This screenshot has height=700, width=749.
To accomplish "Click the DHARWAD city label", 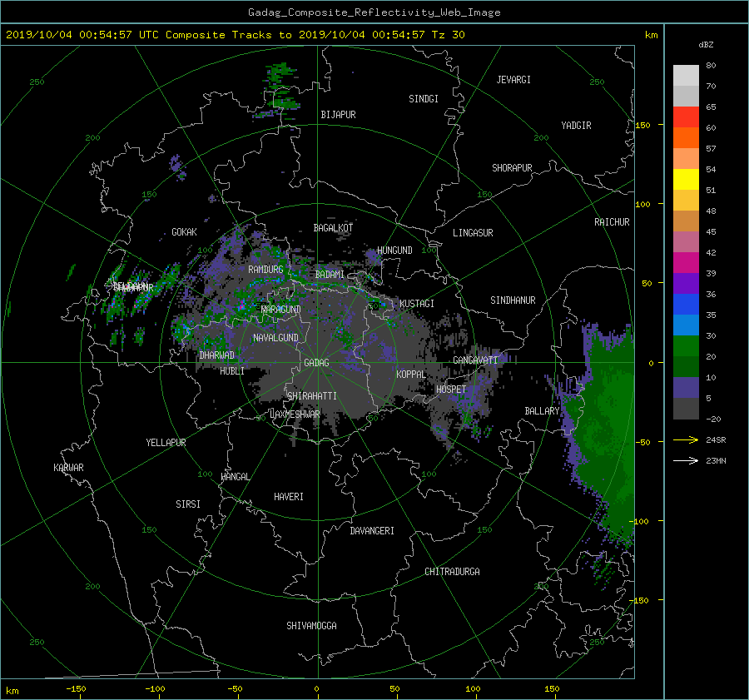I will 217,355.
